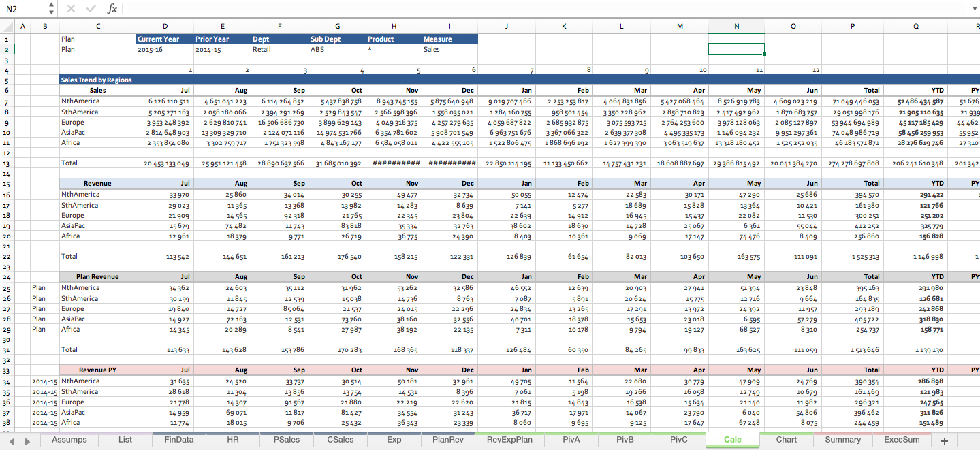Click the Sales total Nov ########## cell
980x450 pixels.
click(394, 163)
